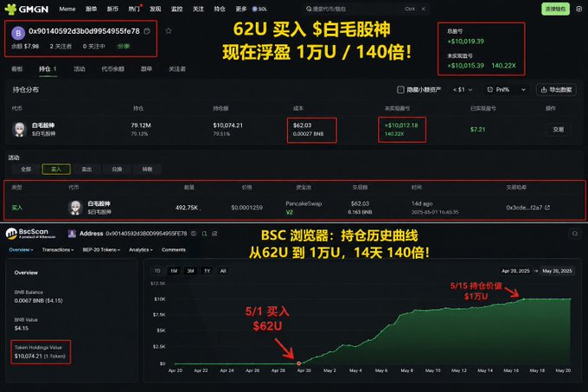
Task: Switch to the 代币余额 tab
Action: click(113, 69)
